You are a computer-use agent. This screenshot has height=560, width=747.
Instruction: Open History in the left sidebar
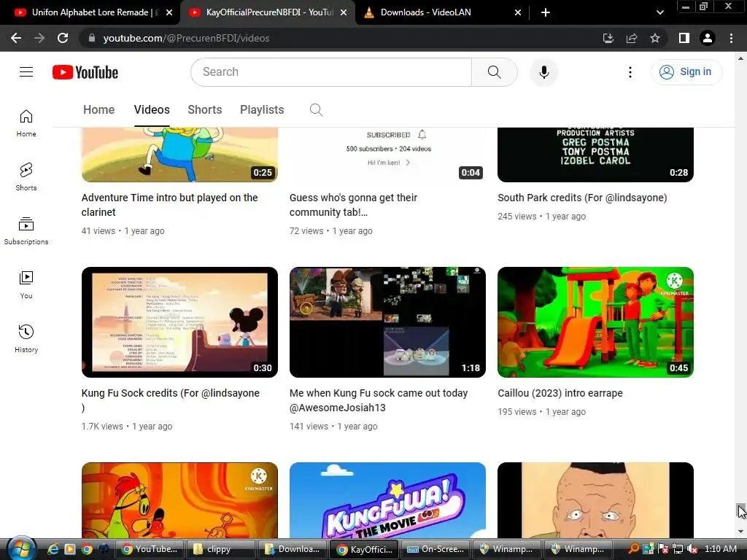tap(26, 338)
